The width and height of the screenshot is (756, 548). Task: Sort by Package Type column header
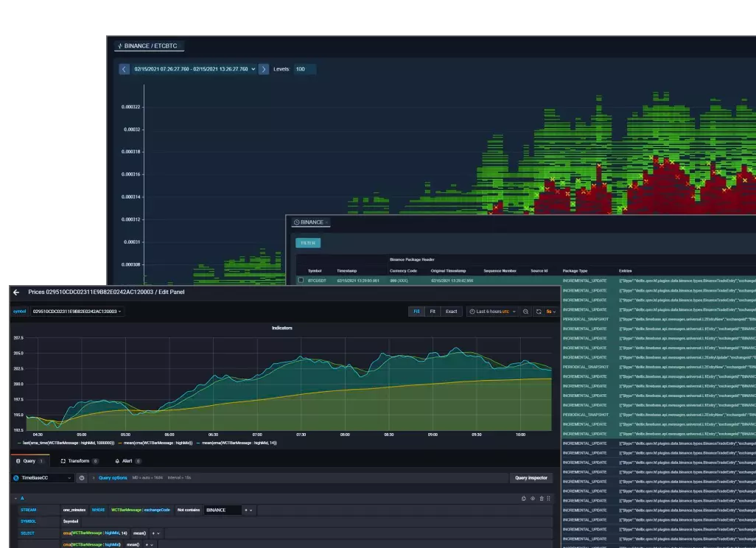tap(575, 271)
